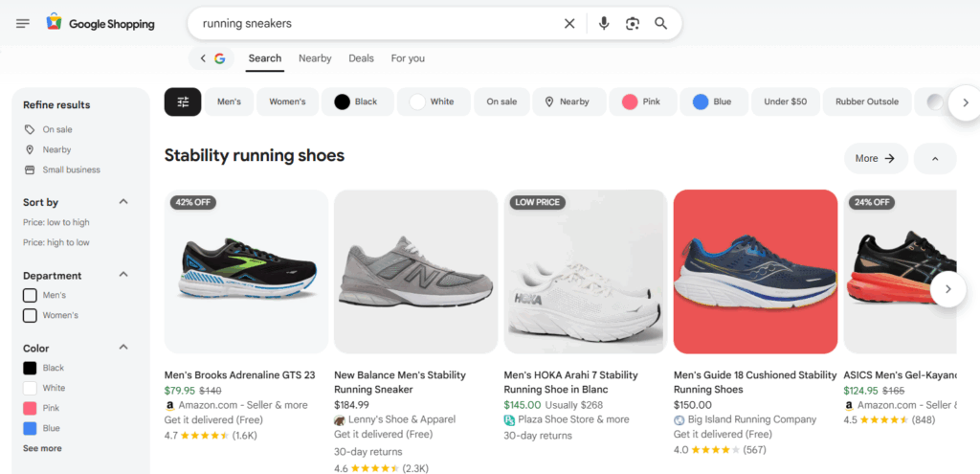
Task: Click the Nearby pin icon in sidebar
Action: [x=30, y=149]
